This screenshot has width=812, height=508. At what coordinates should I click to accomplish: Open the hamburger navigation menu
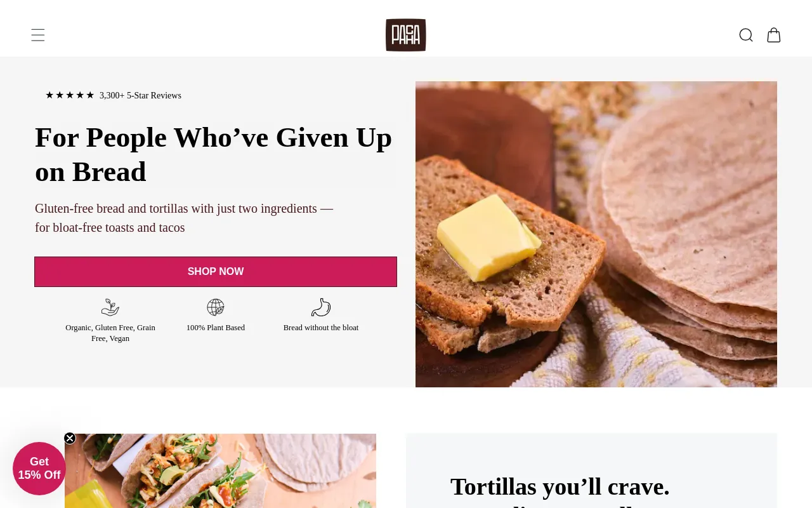(38, 35)
